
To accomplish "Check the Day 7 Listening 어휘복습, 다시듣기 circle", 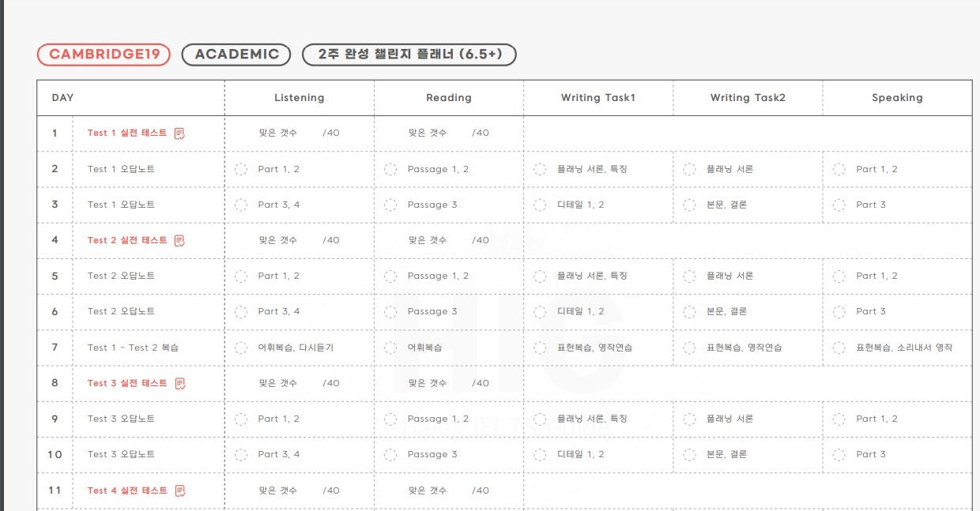I will pyautogui.click(x=241, y=348).
